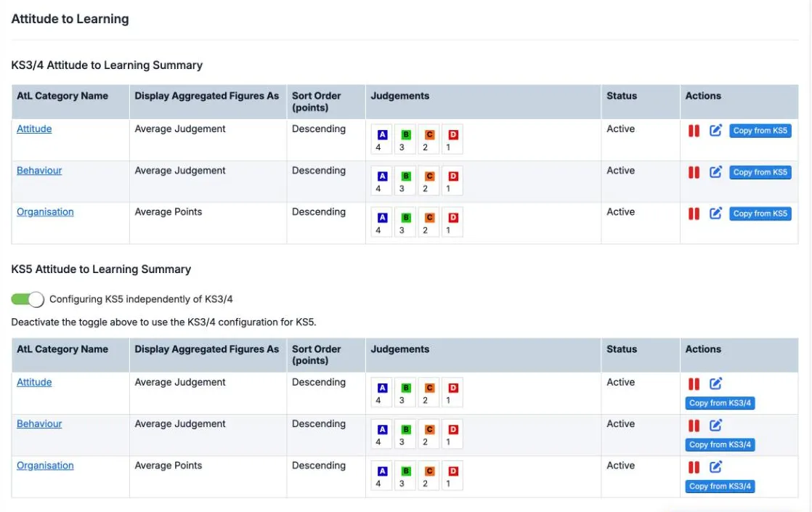Edit the KS5 Organisation category

[715, 467]
